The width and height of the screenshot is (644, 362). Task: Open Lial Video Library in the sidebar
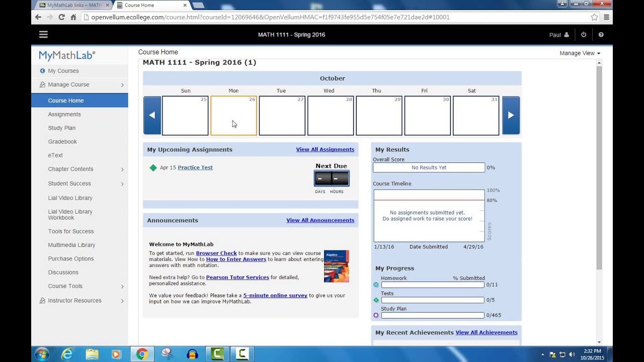[x=70, y=198]
